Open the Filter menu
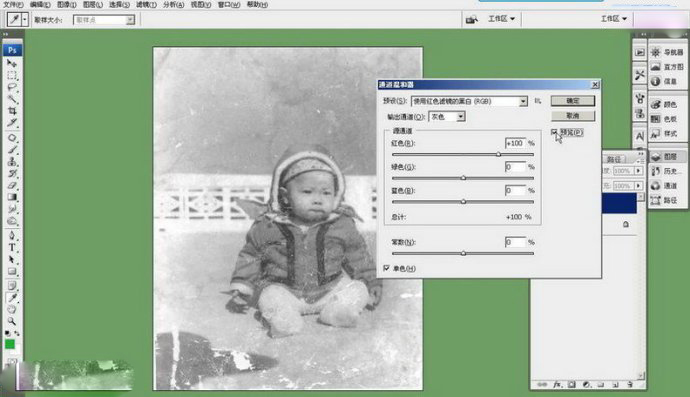Image resolution: width=690 pixels, height=397 pixels. (x=146, y=4)
